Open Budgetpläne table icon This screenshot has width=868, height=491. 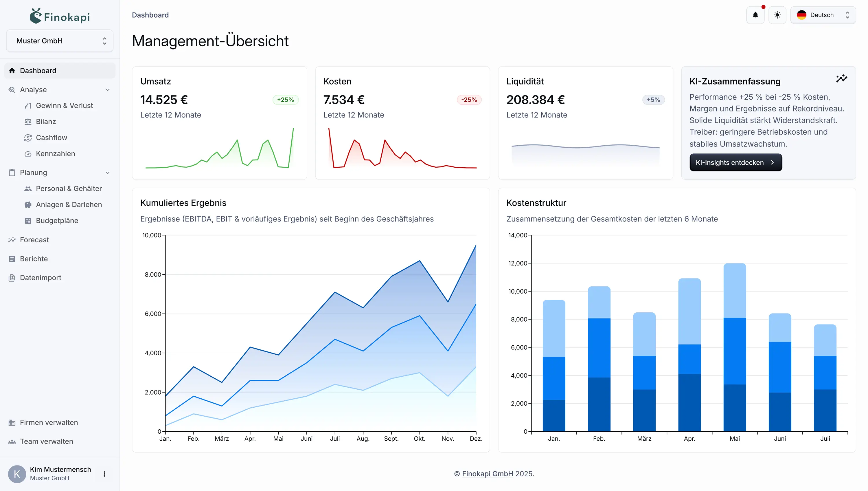tap(28, 221)
